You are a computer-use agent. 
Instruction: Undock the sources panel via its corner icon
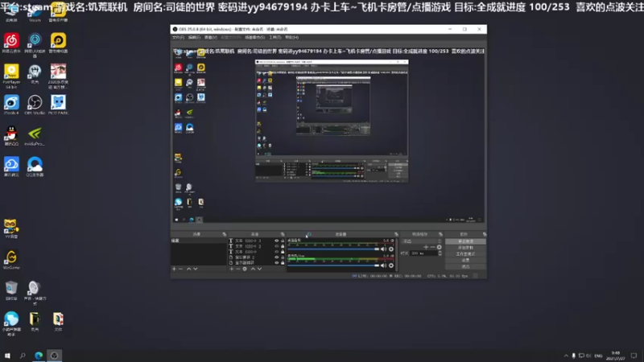point(283,234)
